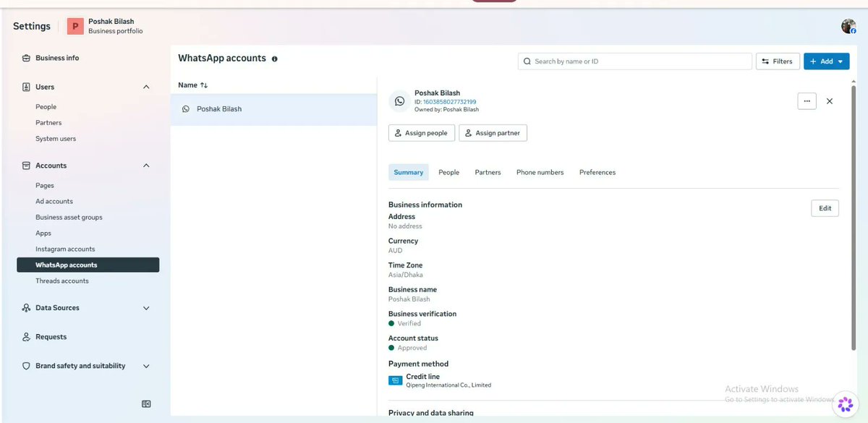Focus the Search by name or ID field

click(635, 61)
